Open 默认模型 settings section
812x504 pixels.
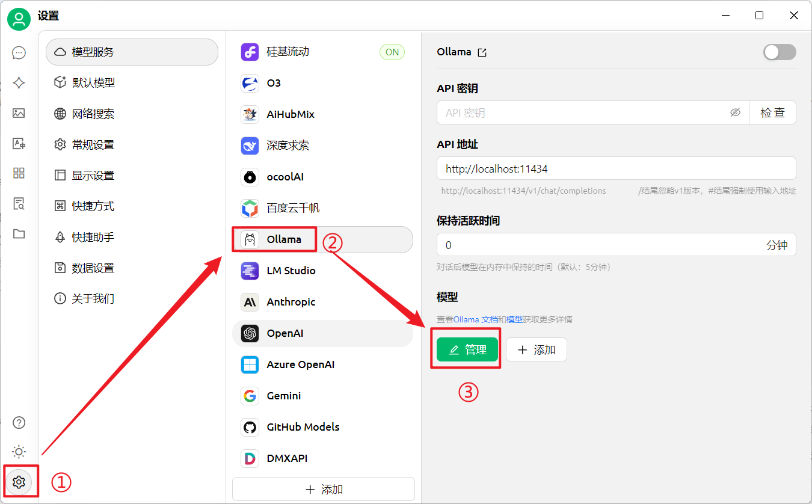click(132, 83)
